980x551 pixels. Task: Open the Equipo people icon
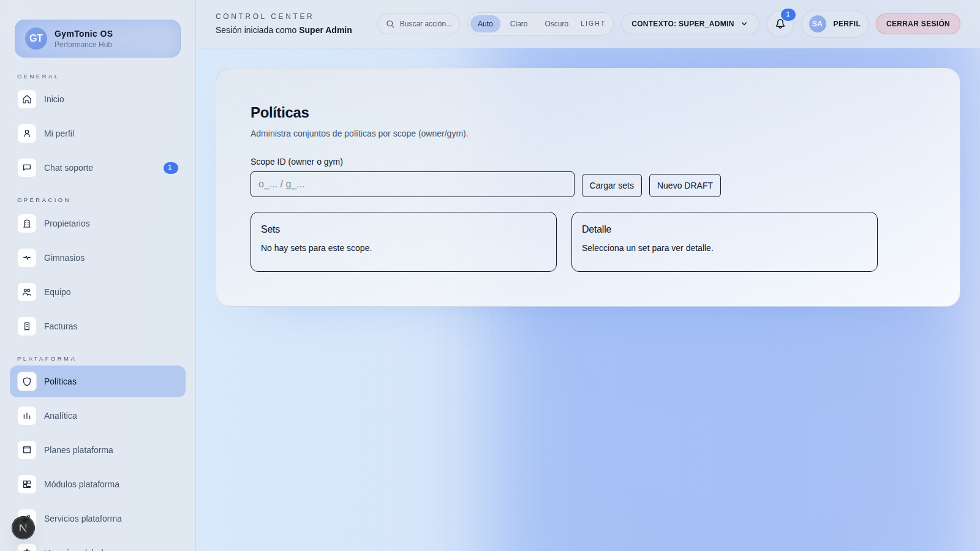click(27, 293)
